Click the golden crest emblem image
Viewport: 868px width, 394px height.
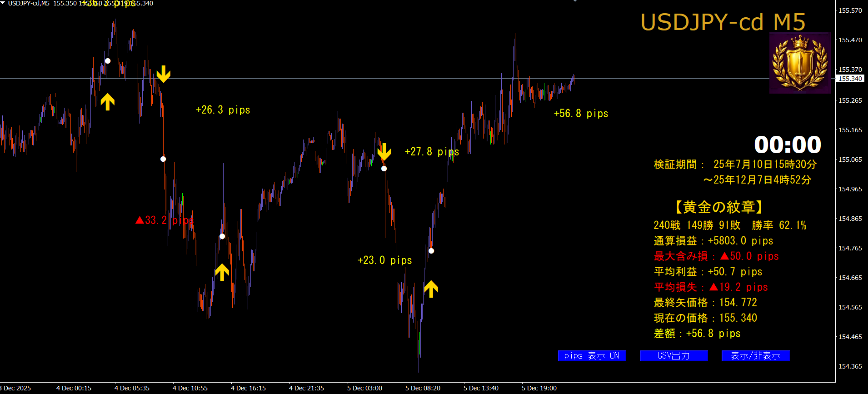pos(800,63)
